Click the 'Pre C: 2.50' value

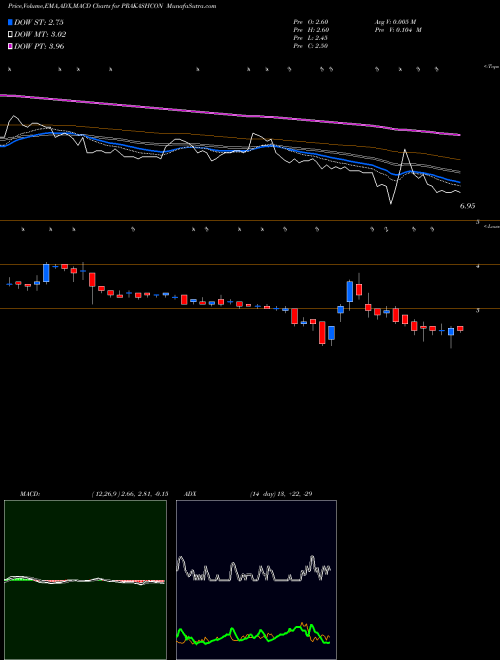[x=311, y=46]
